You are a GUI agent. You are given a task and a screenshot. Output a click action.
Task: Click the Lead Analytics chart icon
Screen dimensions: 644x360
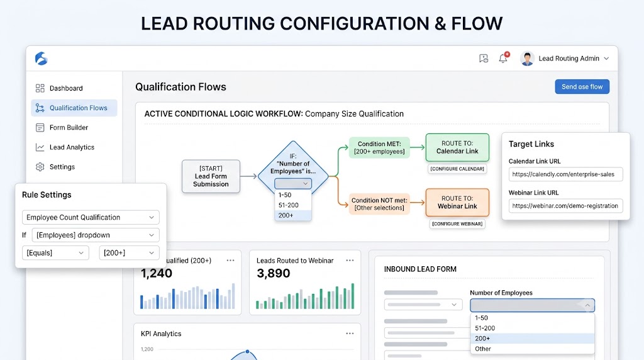point(40,147)
